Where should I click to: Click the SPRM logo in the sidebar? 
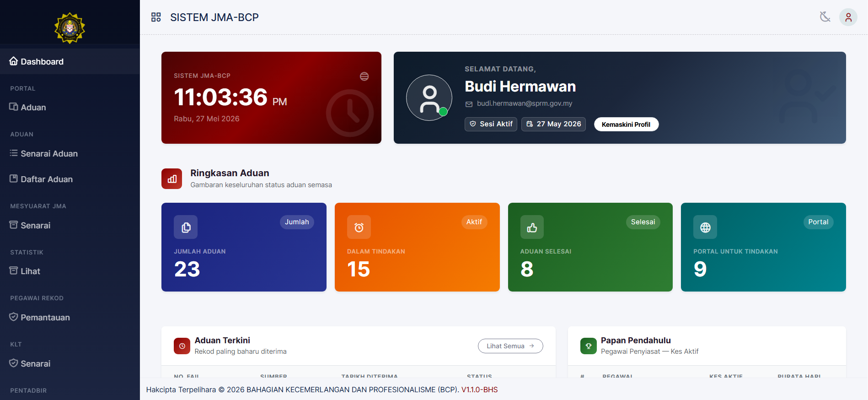[x=70, y=28]
